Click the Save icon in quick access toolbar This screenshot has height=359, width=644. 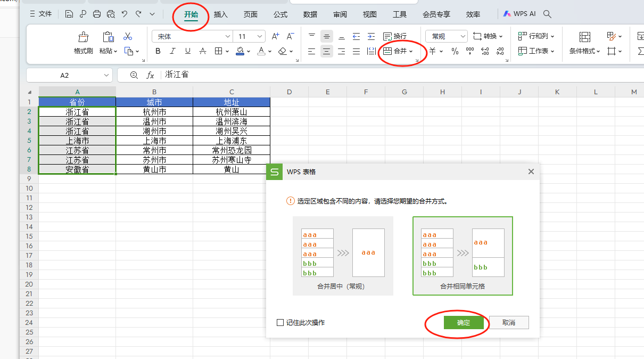69,14
